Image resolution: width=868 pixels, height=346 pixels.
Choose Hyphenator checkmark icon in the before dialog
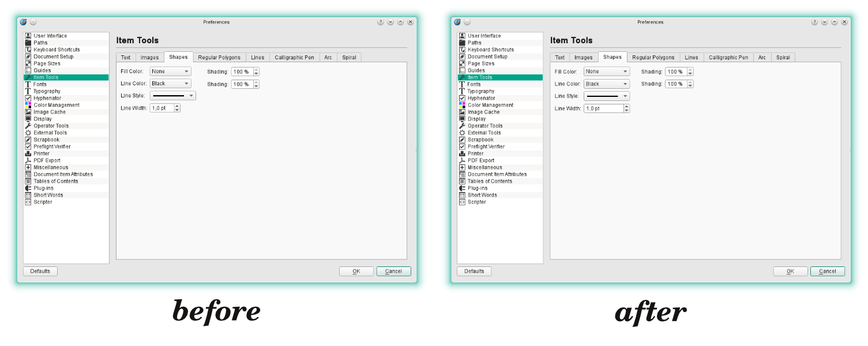tap(28, 98)
